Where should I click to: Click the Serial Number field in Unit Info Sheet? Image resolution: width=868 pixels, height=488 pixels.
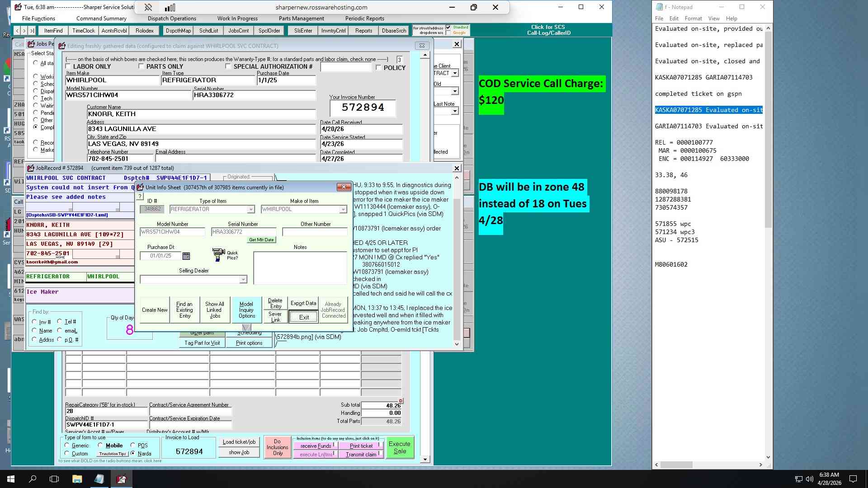point(243,232)
